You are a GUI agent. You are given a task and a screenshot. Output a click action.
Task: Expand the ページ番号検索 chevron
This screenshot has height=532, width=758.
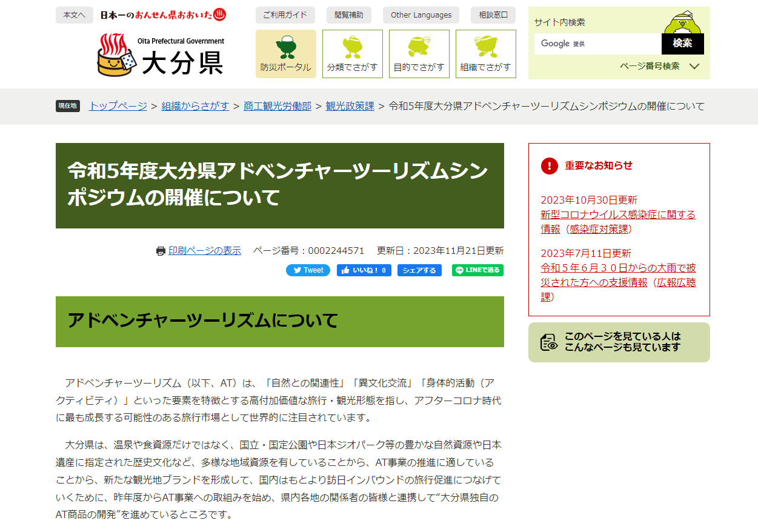point(696,67)
